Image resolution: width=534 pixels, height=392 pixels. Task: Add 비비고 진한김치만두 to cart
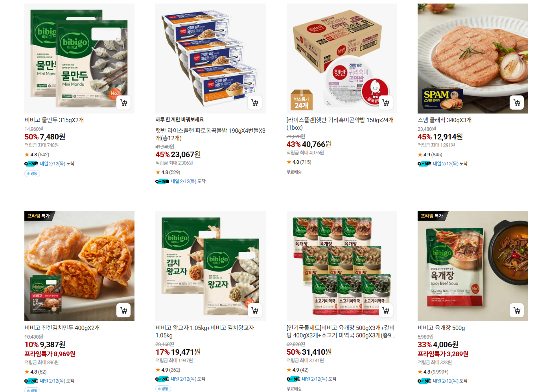[124, 311]
